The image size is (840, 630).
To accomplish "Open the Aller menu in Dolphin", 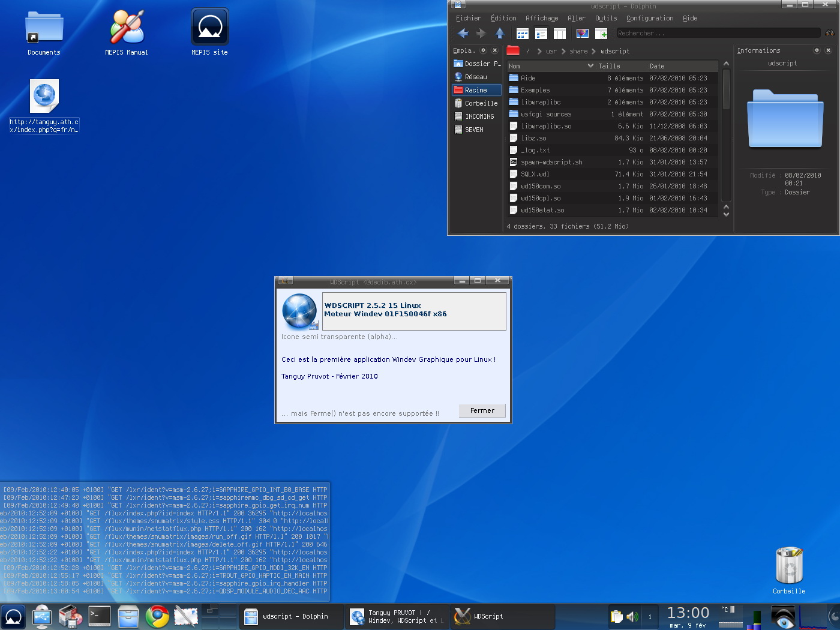I will pos(576,19).
